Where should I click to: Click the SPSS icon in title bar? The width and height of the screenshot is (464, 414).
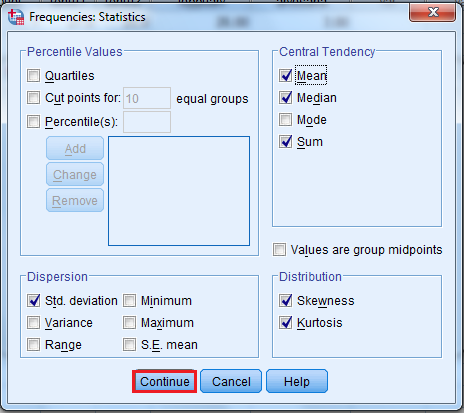tap(16, 17)
